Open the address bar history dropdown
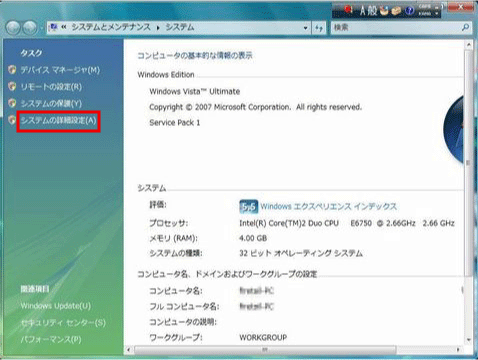 (305, 28)
